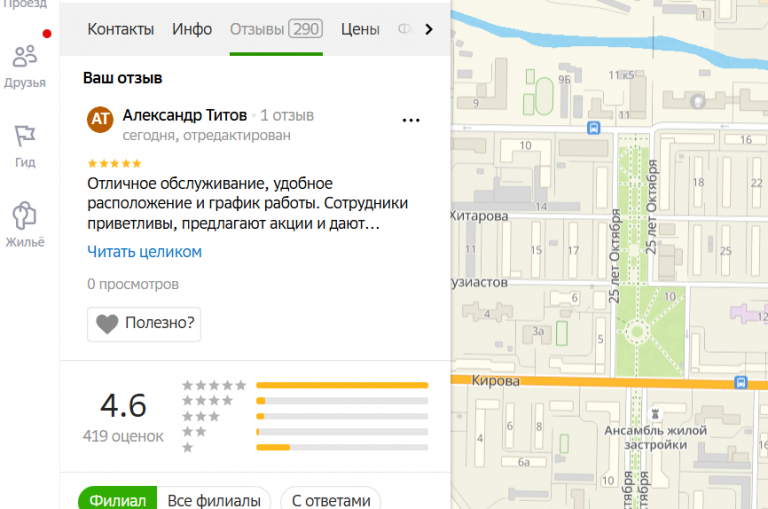The height and width of the screenshot is (509, 768).
Task: Click the 1 отзыв count
Action: click(287, 116)
